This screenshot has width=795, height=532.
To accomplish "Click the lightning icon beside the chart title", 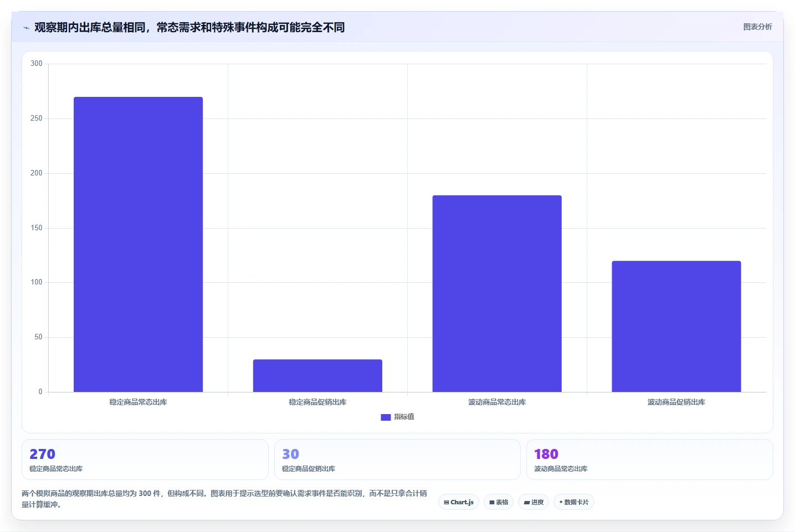I will point(26,28).
